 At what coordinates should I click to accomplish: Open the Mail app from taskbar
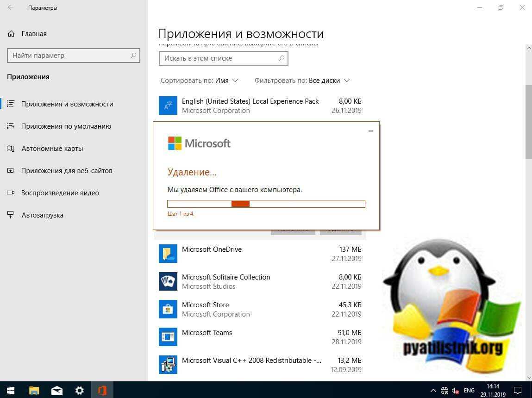[56, 390]
